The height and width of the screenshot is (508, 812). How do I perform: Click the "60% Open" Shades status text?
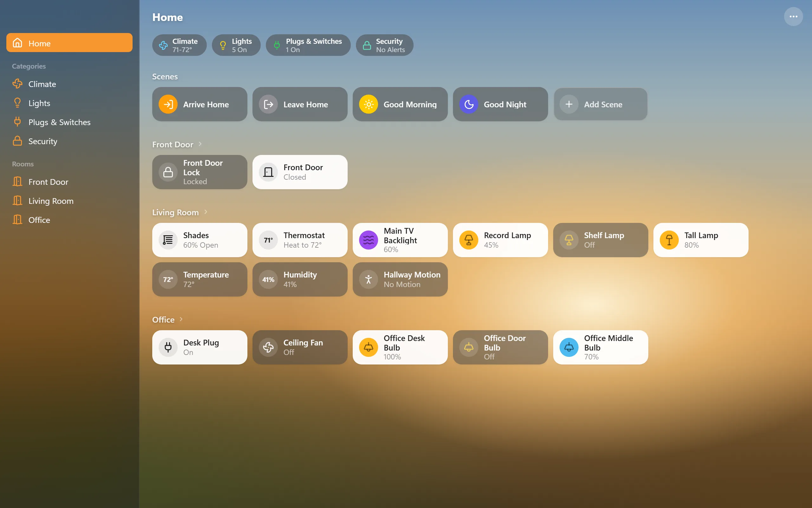(201, 245)
